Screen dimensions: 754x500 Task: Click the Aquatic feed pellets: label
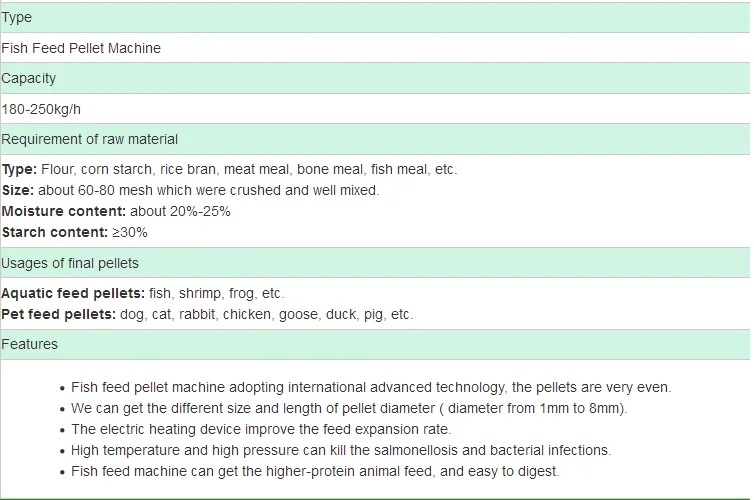pos(73,293)
